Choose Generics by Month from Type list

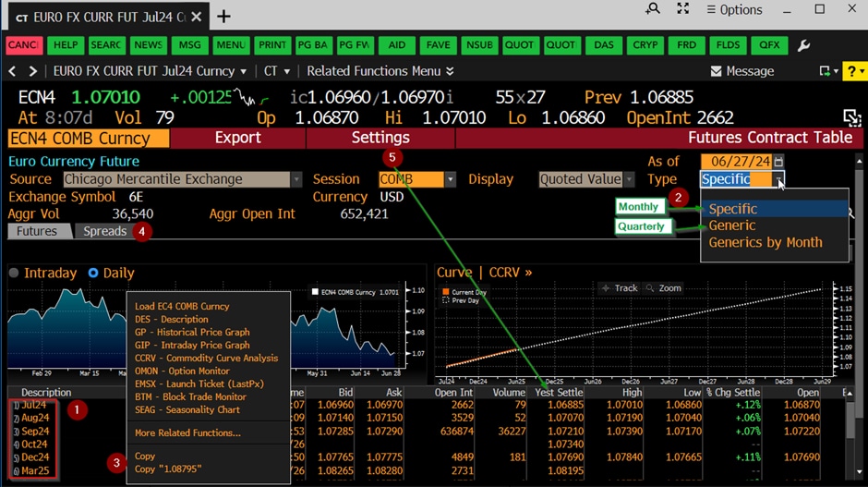[x=765, y=242]
